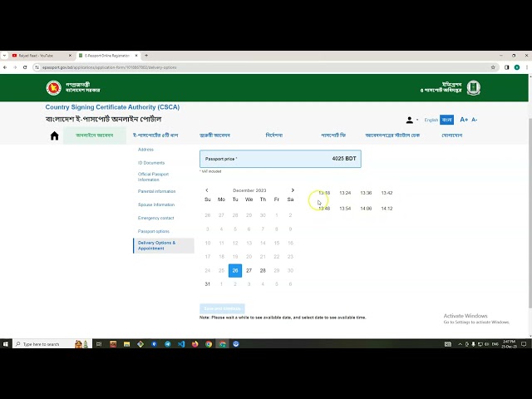Image resolution: width=532 pixels, height=399 pixels.
Task: Click the Bangladesh government emblem logo
Action: (53, 88)
